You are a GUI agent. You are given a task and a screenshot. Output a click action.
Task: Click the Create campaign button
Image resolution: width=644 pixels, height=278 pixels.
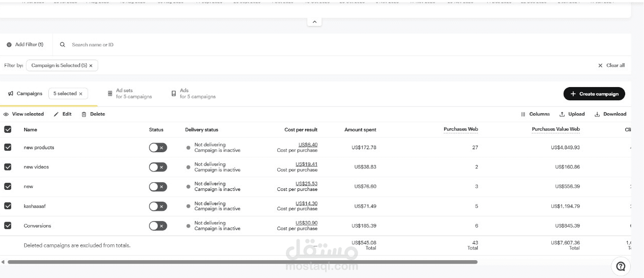594,94
